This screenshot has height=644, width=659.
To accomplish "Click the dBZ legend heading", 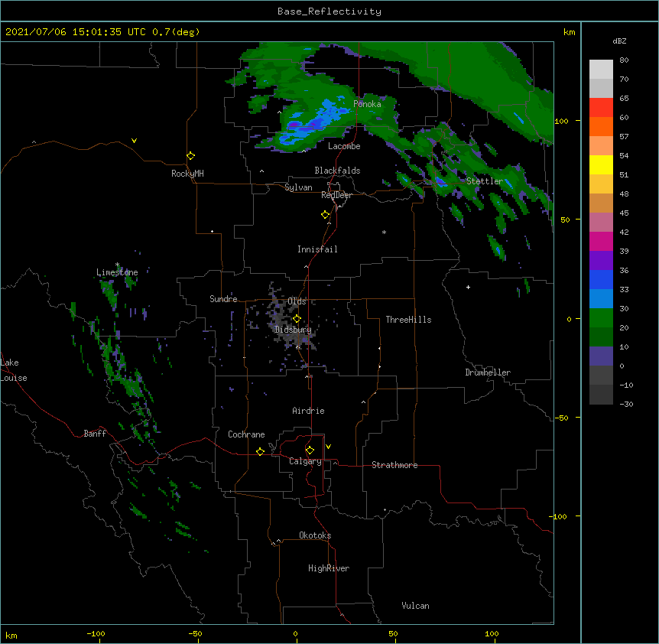I will [x=619, y=41].
